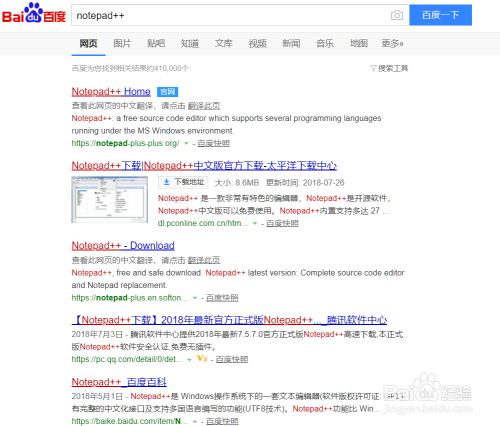Click the 大小: 8.6MB text
The image size is (500, 426).
click(237, 183)
